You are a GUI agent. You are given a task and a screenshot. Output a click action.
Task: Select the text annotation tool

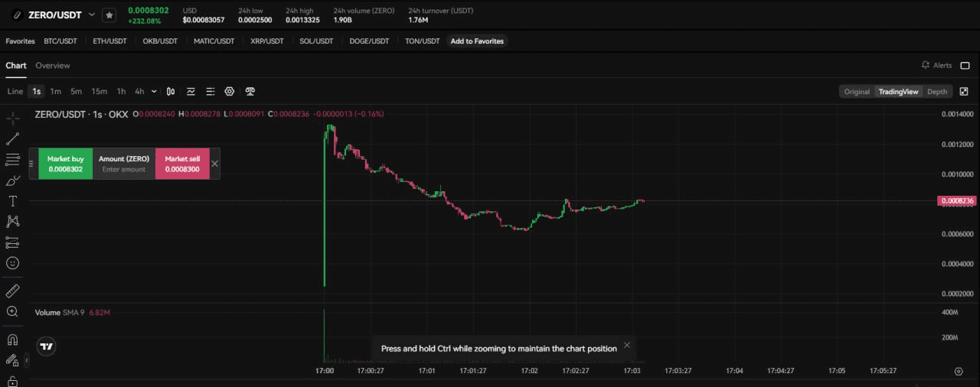click(x=12, y=201)
